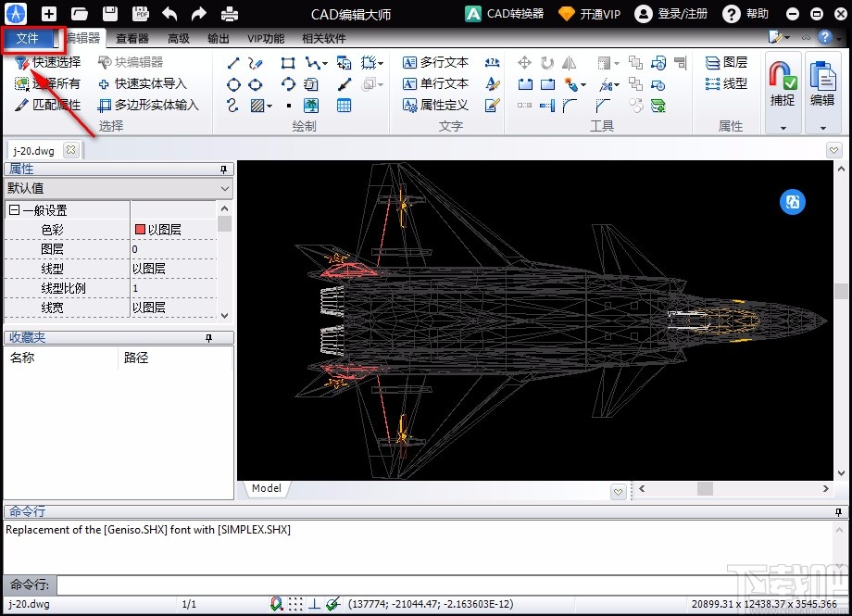Click the 多行文本 multiline text tool
The height and width of the screenshot is (616, 852).
(x=435, y=62)
